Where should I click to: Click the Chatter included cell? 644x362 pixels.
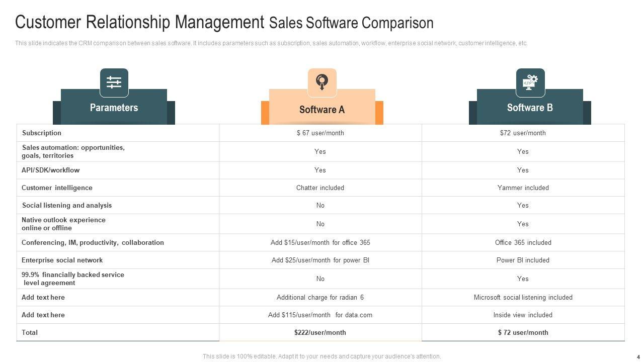coord(320,188)
